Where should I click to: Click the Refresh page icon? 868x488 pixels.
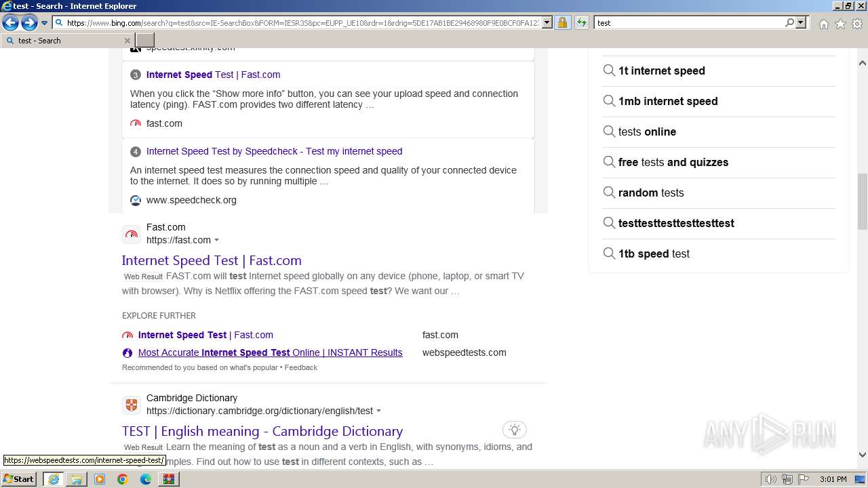(581, 23)
